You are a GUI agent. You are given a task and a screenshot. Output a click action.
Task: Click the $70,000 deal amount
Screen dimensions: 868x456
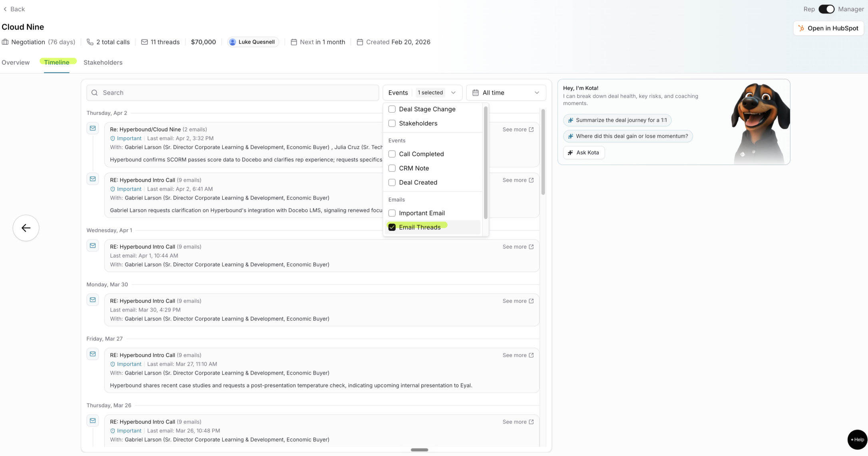pyautogui.click(x=203, y=42)
